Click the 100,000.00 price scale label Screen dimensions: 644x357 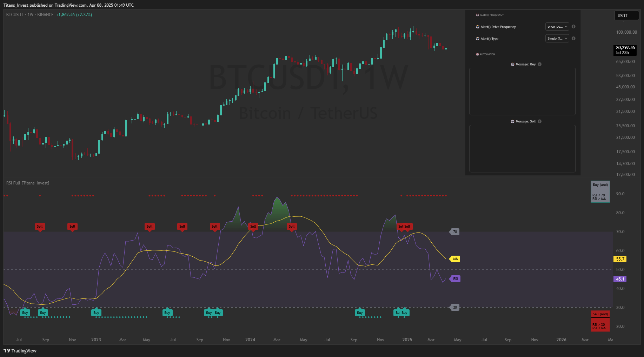[626, 32]
